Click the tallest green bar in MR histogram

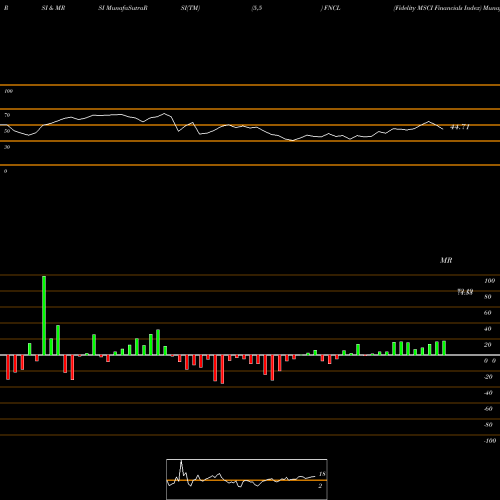[x=44, y=315]
